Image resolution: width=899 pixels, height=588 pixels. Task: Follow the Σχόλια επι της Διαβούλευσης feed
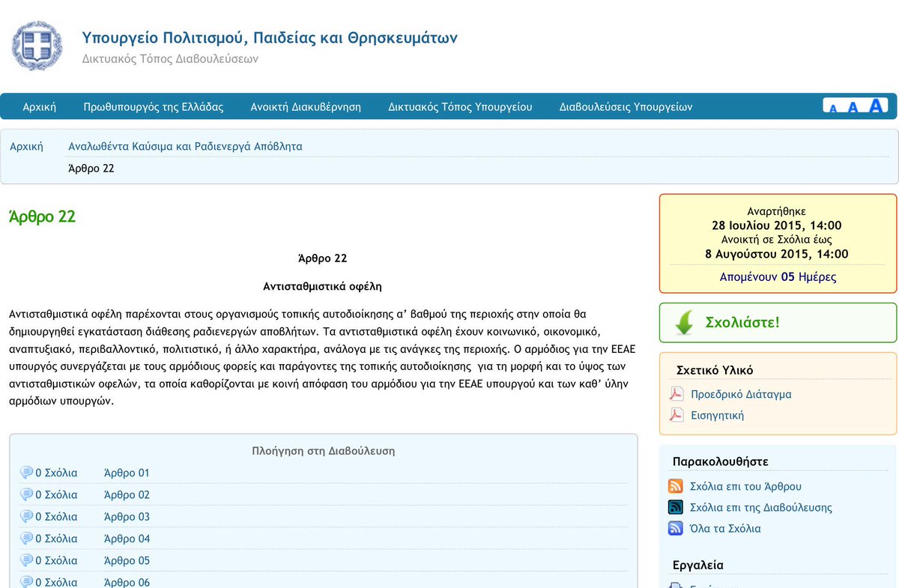(x=760, y=507)
